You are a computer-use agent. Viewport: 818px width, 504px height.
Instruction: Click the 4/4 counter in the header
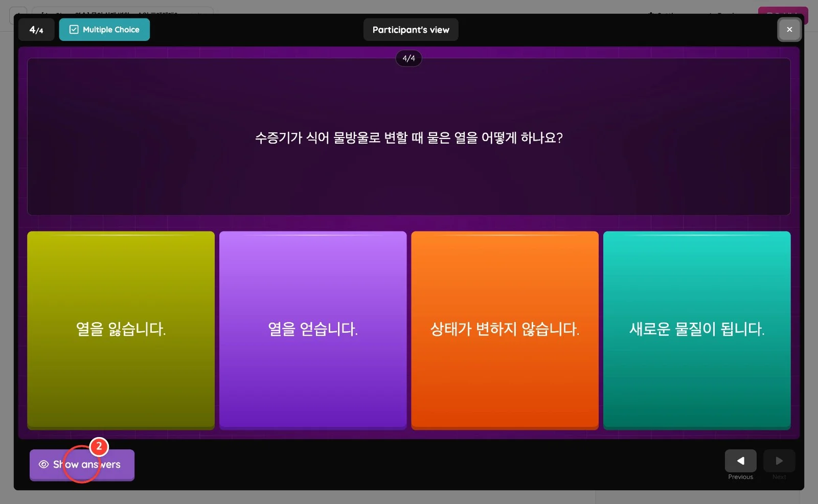tap(36, 30)
